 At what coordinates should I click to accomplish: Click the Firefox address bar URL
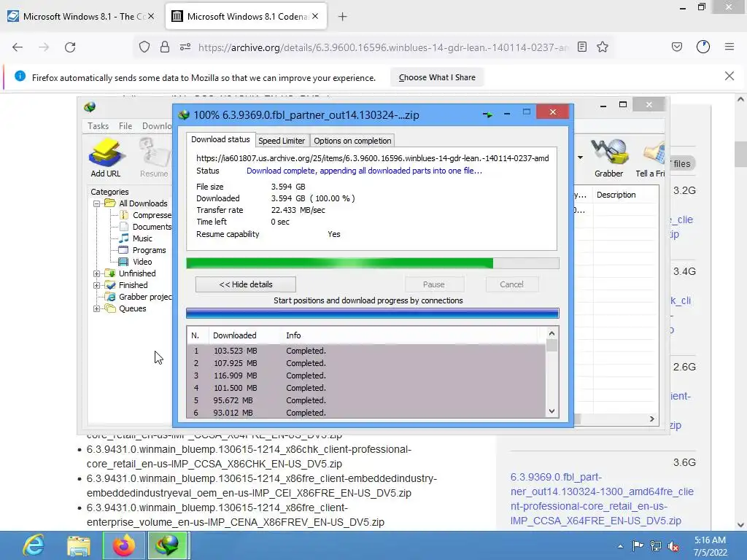click(x=384, y=47)
